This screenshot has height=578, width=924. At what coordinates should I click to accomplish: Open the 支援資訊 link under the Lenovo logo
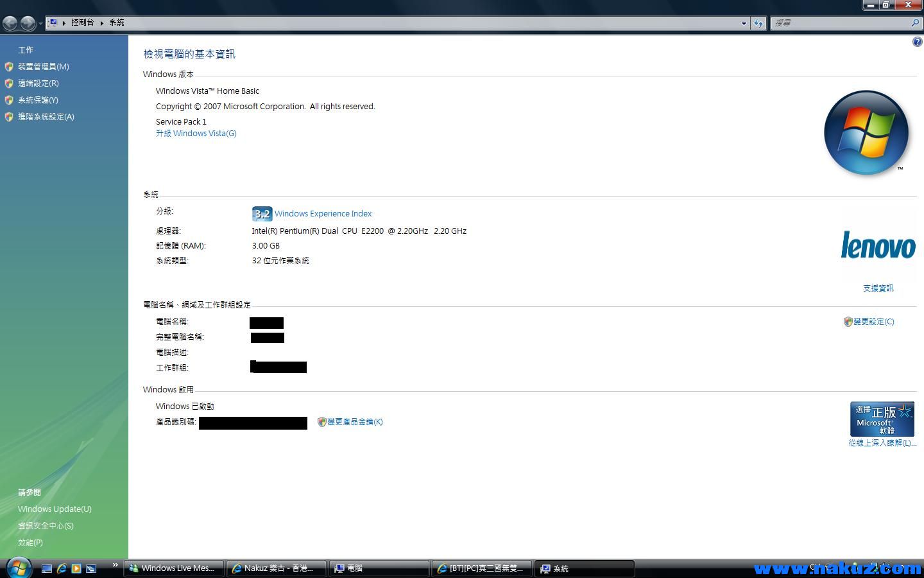[x=878, y=288]
